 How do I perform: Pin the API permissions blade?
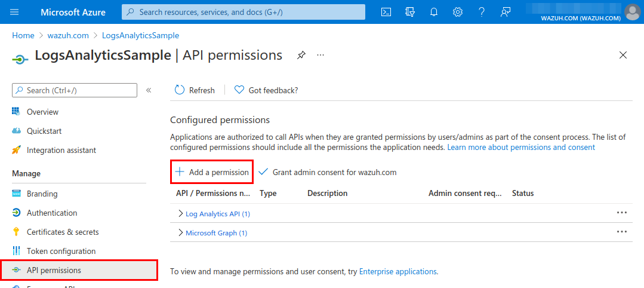[301, 55]
